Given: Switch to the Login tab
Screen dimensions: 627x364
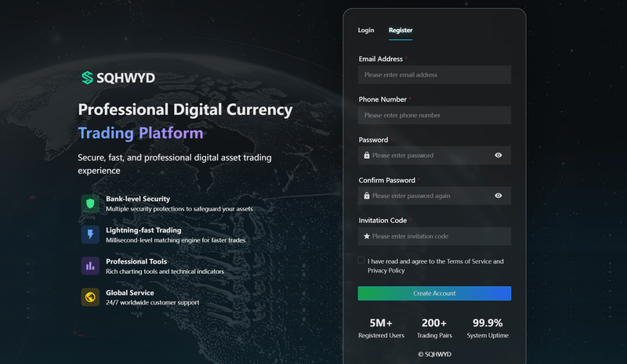Looking at the screenshot, I should tap(366, 31).
